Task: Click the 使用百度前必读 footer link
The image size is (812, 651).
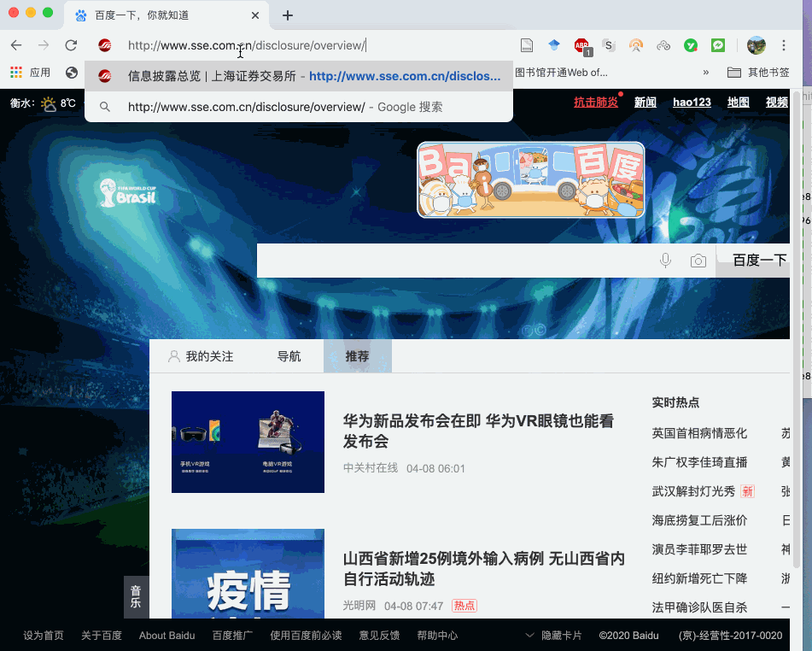Action: coord(306,636)
